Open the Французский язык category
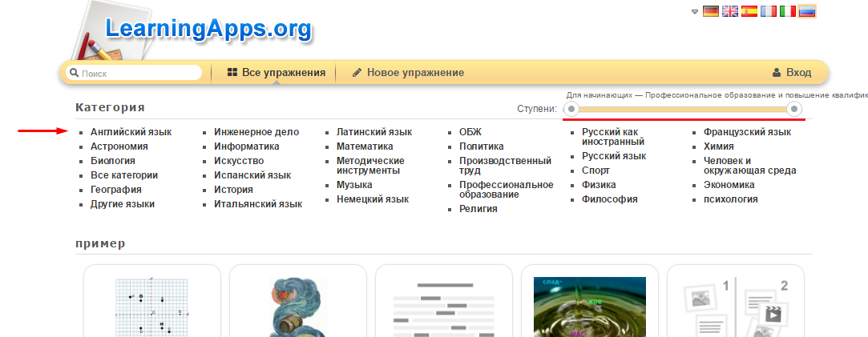868x337 pixels. 747,132
